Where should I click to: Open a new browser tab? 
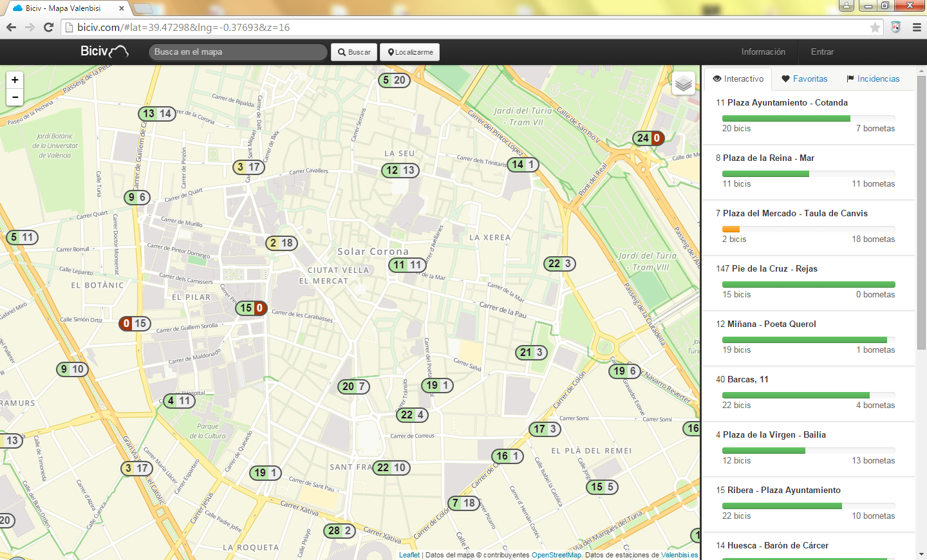click(x=142, y=8)
